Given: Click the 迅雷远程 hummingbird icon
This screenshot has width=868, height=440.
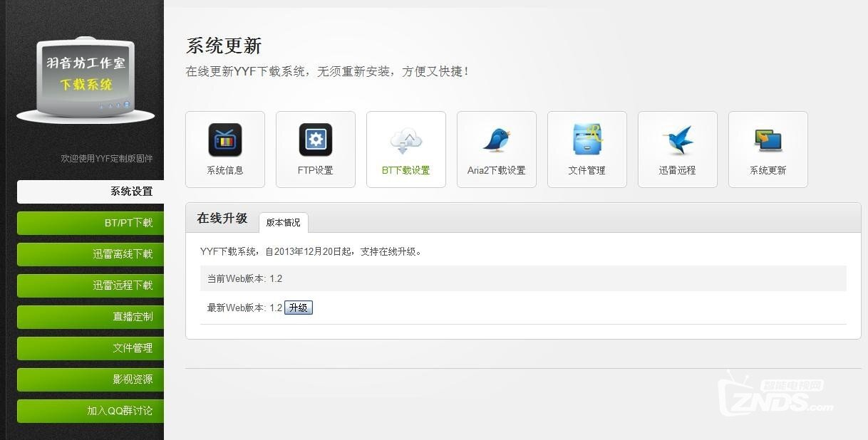Looking at the screenshot, I should coord(677,140).
